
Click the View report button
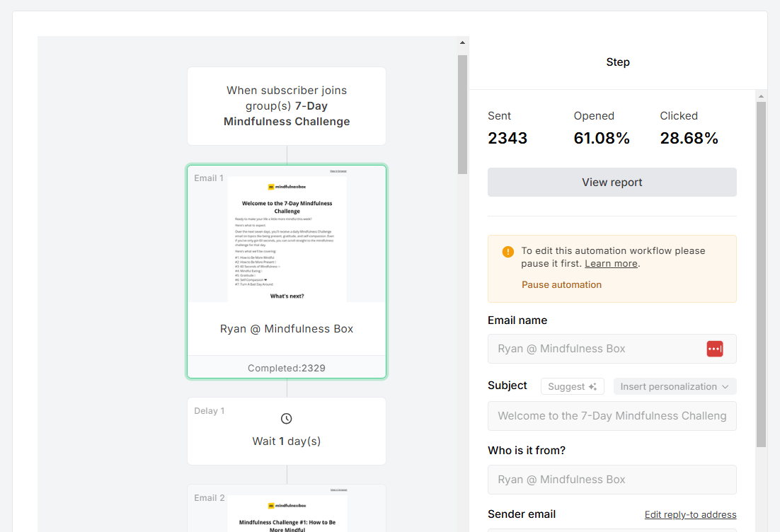[612, 182]
